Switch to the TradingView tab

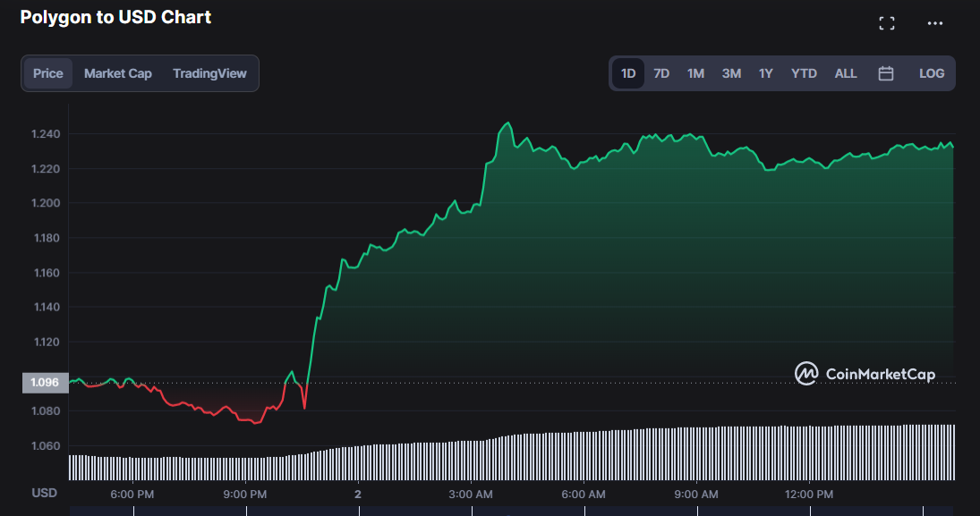pos(209,73)
